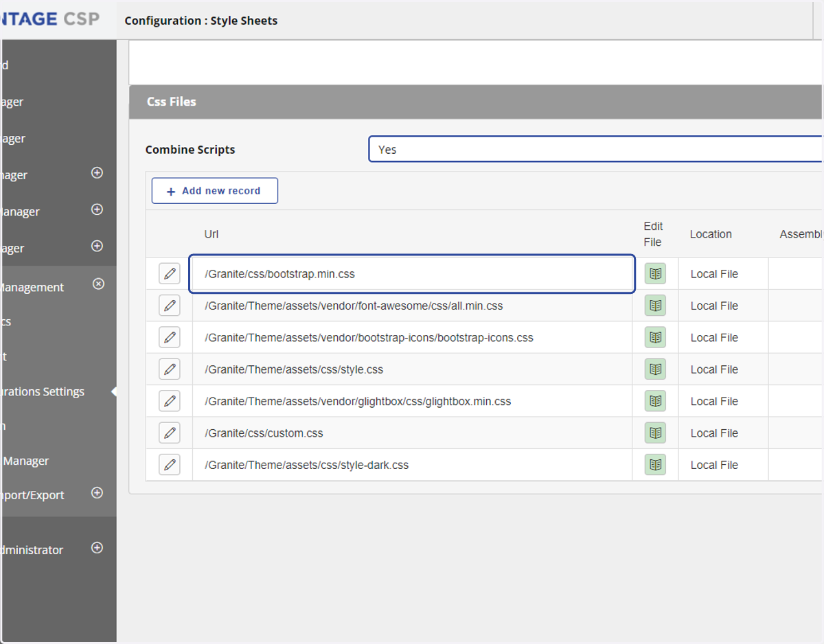Edit the custom.css record pencil icon
824x644 pixels.
click(170, 433)
